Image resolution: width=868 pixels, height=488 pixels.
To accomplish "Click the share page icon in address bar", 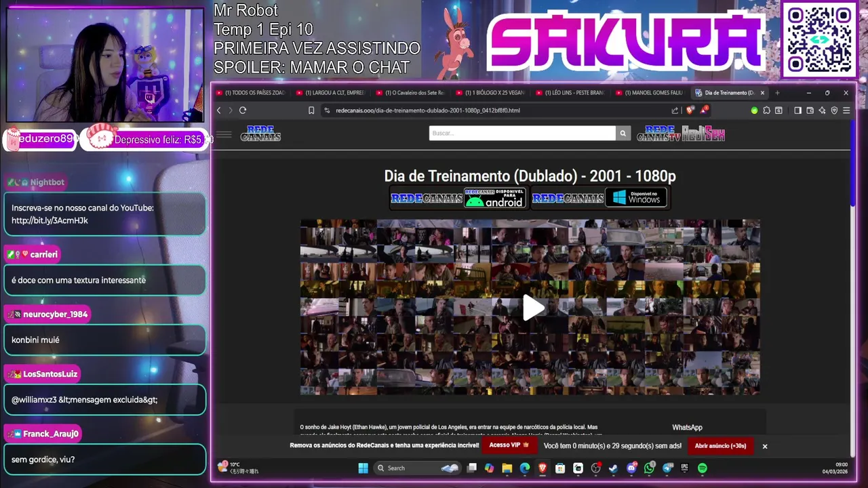I will click(x=675, y=110).
